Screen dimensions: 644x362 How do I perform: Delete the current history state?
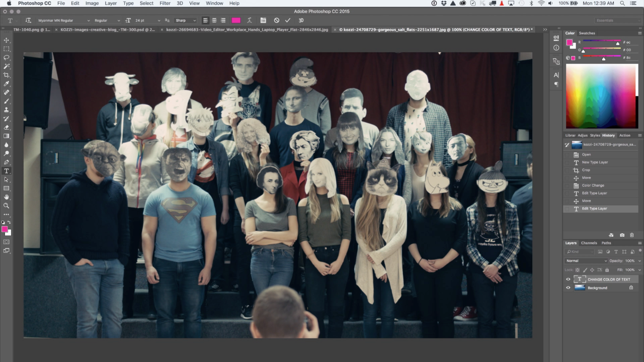point(632,235)
